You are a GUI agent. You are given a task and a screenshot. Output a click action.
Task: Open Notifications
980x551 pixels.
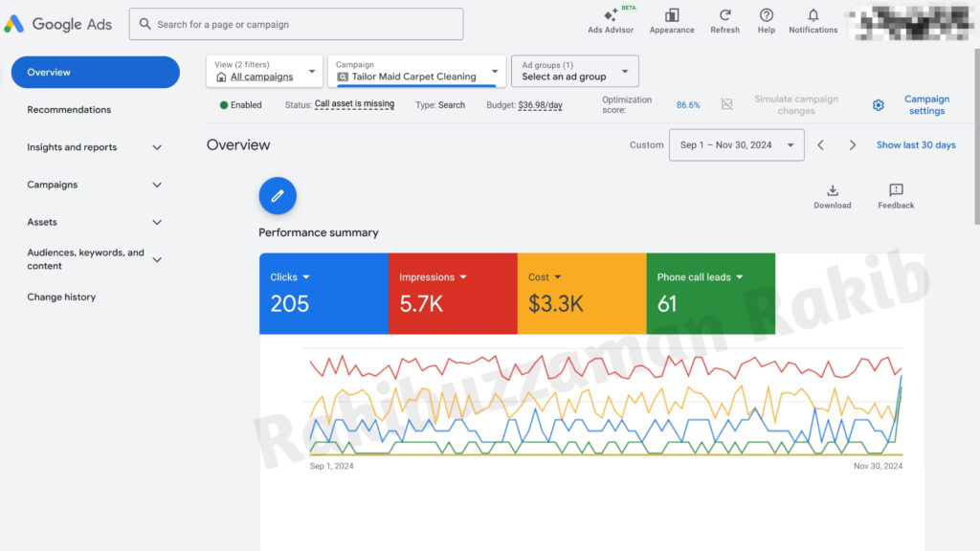813,21
